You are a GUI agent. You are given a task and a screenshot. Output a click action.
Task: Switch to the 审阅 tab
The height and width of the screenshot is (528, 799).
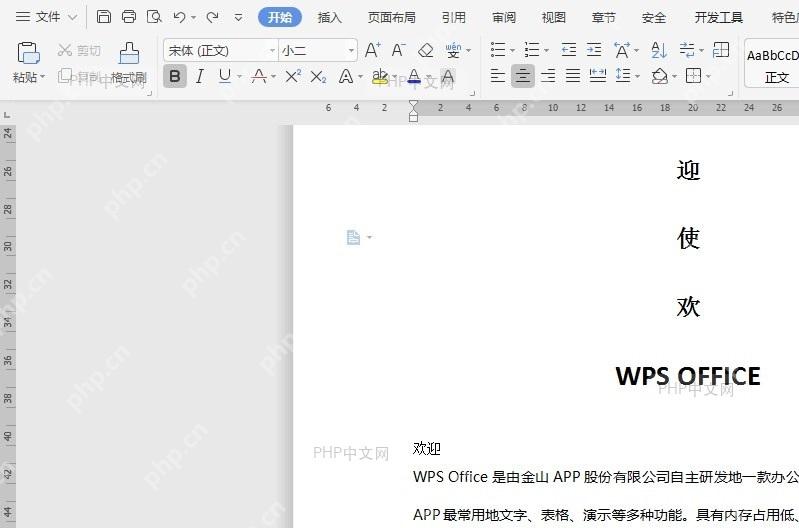504,17
